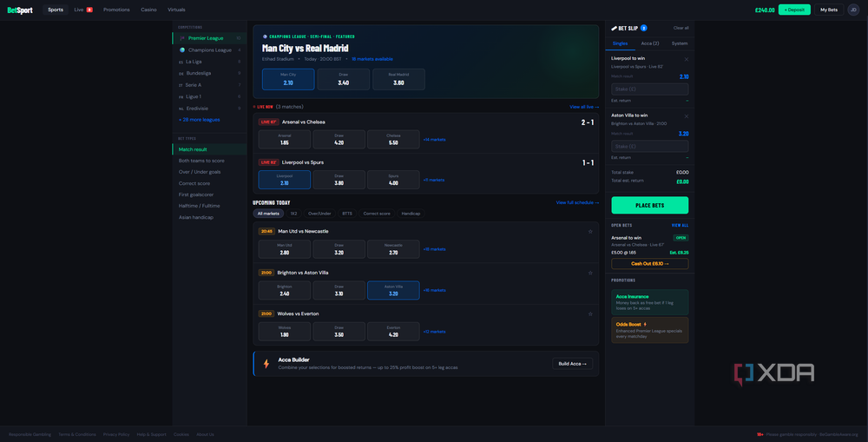Screen dimensions: 868x442
Task: Select Spurs 4.00 odds
Action: [393, 180]
